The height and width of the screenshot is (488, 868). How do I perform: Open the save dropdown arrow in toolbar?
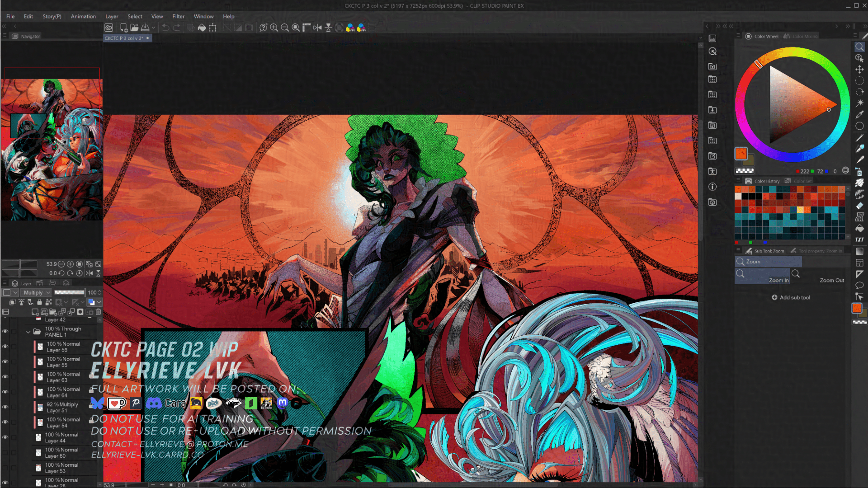[154, 28]
